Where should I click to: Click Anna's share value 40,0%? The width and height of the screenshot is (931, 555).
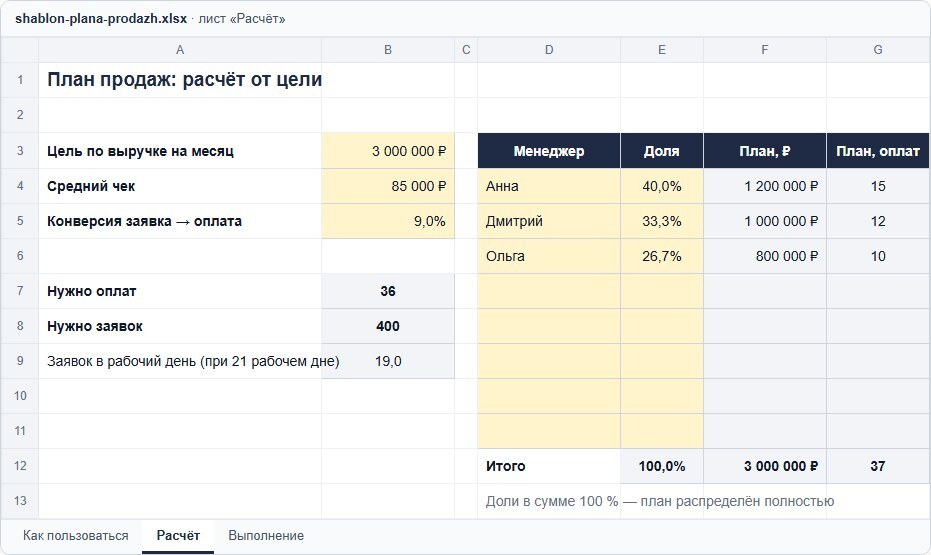pyautogui.click(x=662, y=186)
